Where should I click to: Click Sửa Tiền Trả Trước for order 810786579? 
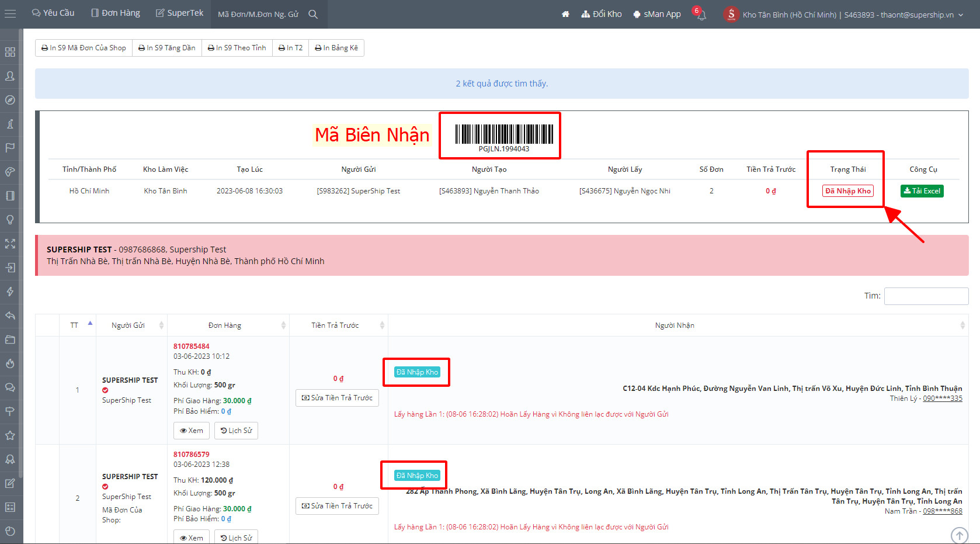pos(337,506)
